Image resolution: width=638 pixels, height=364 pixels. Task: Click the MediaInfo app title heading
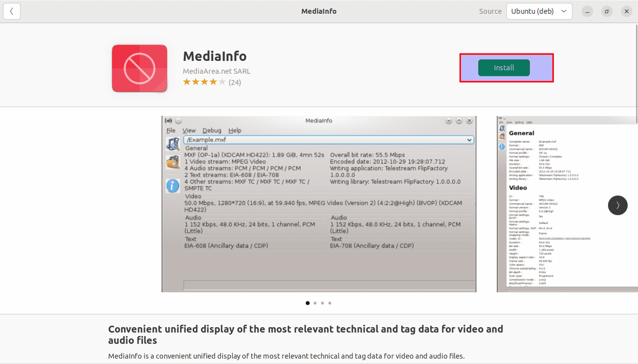coord(215,56)
